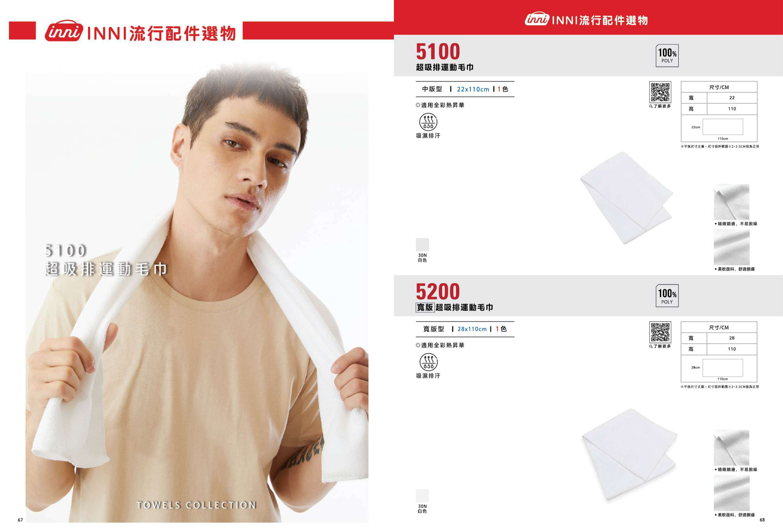
Task: Click the 5200 product number heading
Action: point(438,291)
